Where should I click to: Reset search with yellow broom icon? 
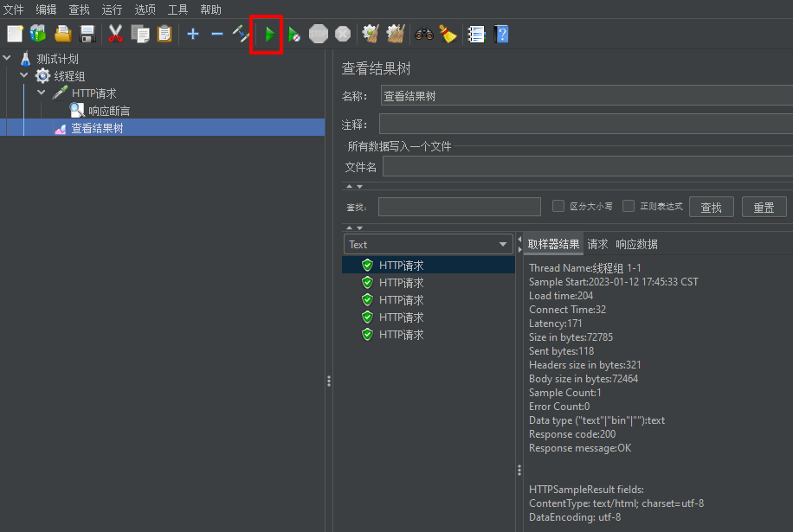coord(448,34)
